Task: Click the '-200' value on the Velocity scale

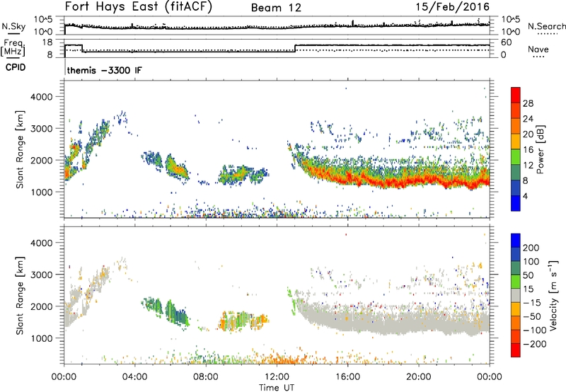Action: 534,344
